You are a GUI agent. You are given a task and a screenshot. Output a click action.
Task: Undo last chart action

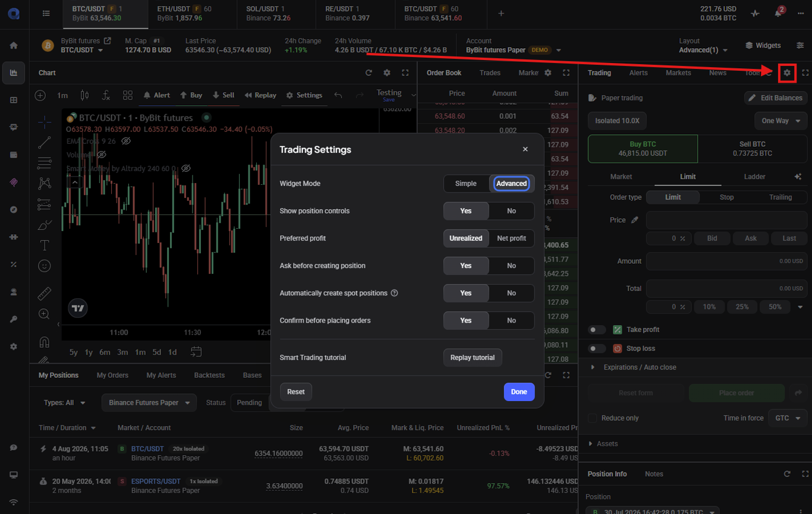338,95
